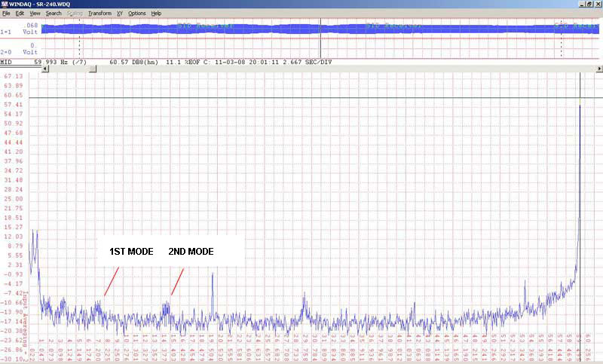Viewport: 603px width, 364px height.
Task: Select the channel 1=1 label
Action: click(x=6, y=32)
